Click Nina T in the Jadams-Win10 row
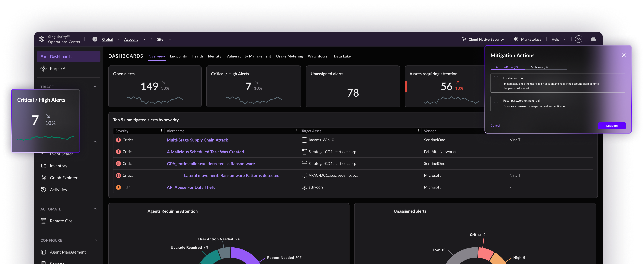Screen dimensions: 644x264 [515, 140]
